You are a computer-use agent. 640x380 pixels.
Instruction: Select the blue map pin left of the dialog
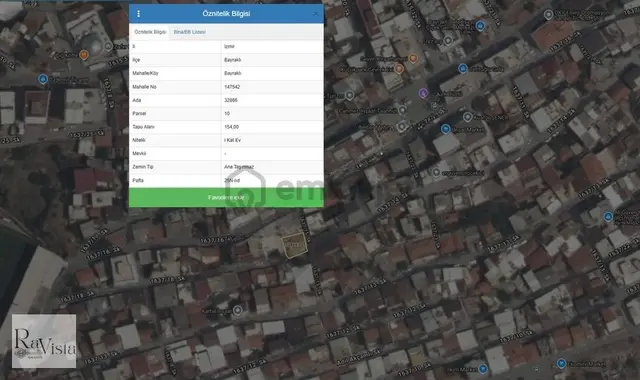(43, 79)
